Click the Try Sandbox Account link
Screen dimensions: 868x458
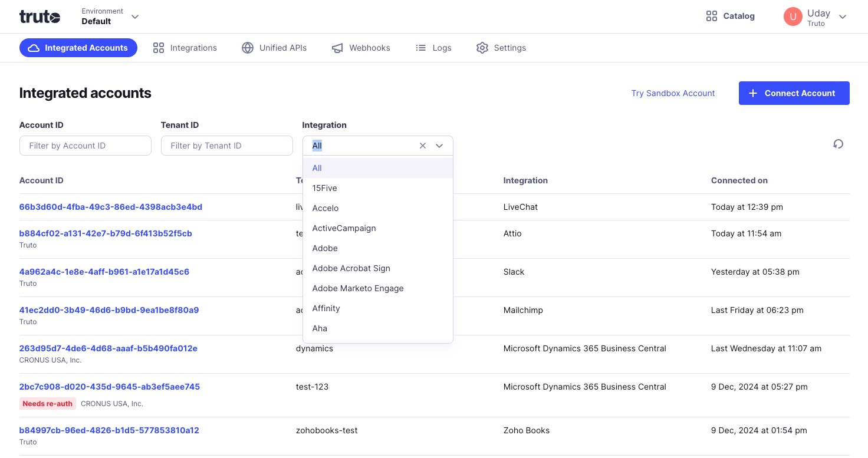(673, 93)
